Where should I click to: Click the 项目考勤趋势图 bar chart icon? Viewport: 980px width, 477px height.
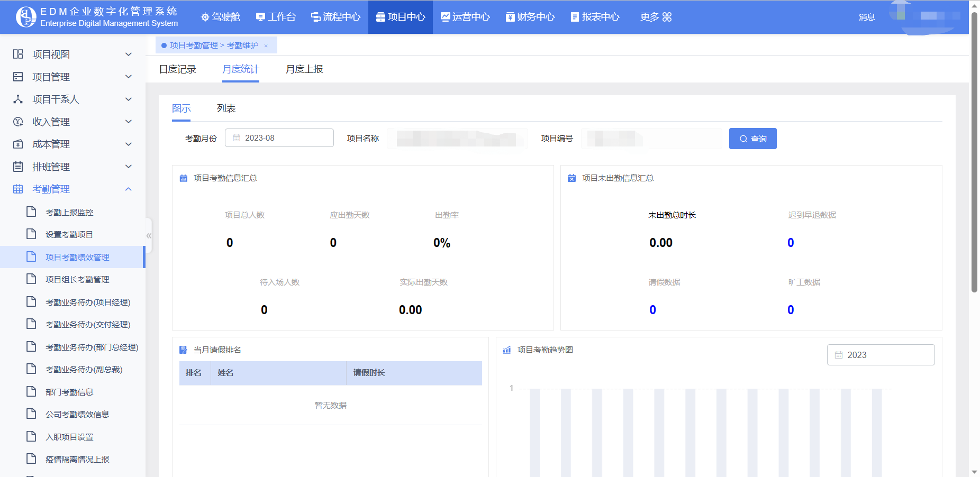pyautogui.click(x=507, y=350)
